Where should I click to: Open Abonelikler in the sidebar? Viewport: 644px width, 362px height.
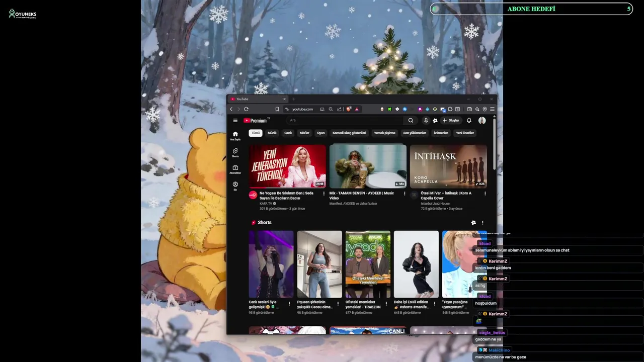[x=235, y=169]
